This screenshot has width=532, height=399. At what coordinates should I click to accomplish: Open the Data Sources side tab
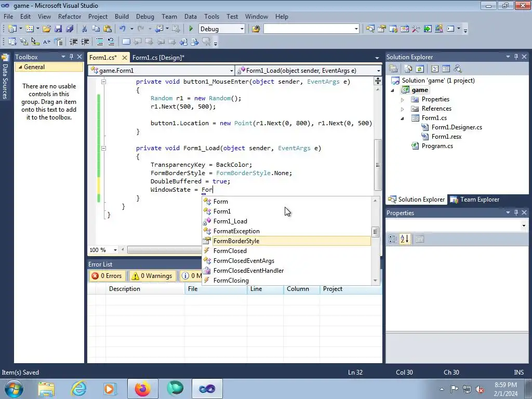[x=5, y=77]
